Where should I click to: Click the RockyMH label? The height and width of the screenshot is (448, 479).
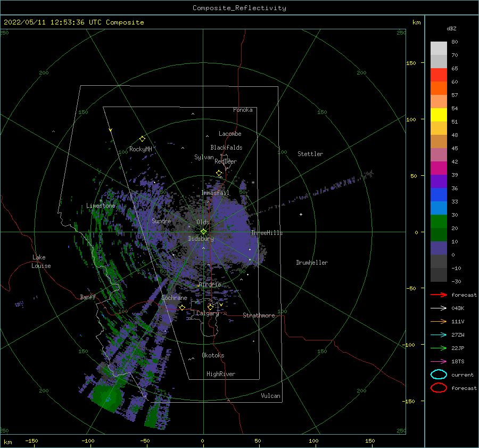tap(141, 149)
